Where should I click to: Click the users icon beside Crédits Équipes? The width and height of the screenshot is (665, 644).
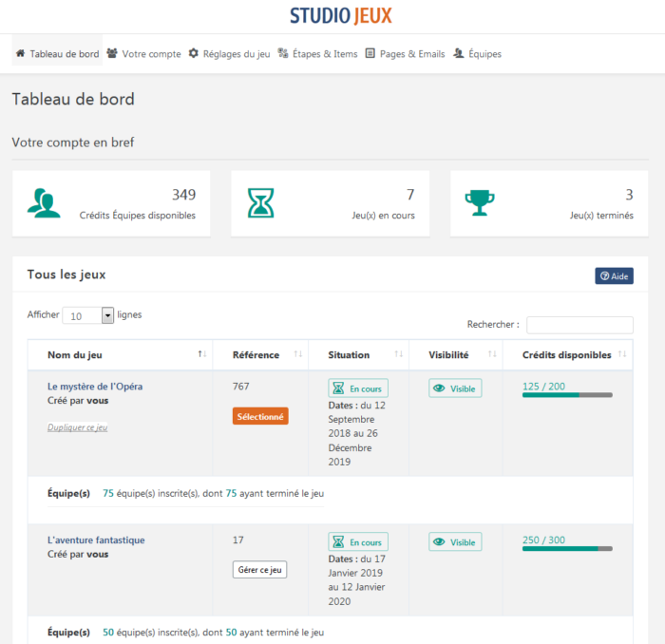(43, 203)
